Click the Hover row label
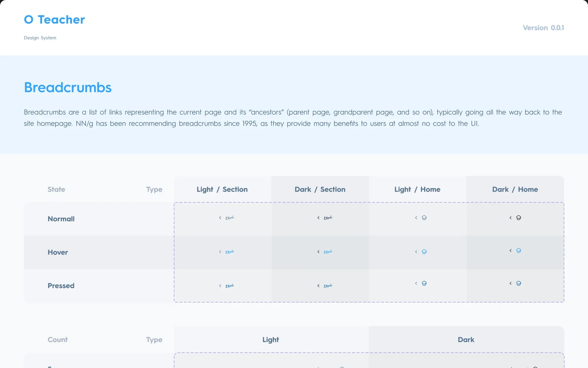This screenshot has width=588, height=368. point(58,252)
